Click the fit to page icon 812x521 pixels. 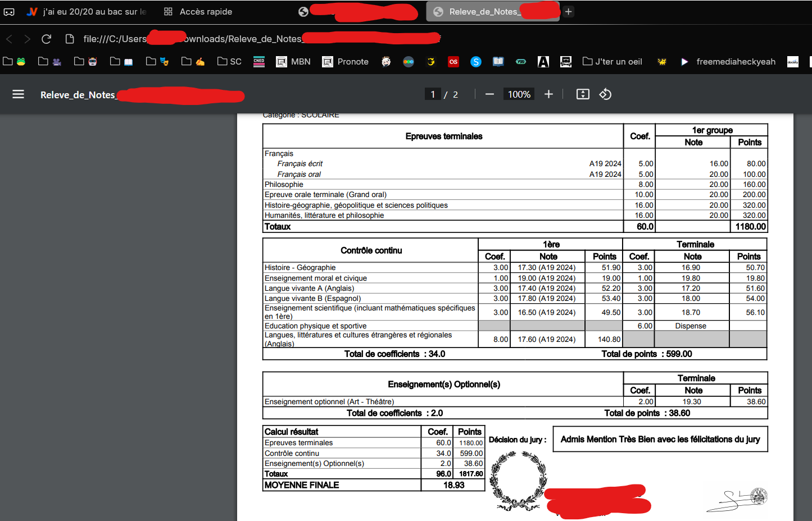coord(583,94)
